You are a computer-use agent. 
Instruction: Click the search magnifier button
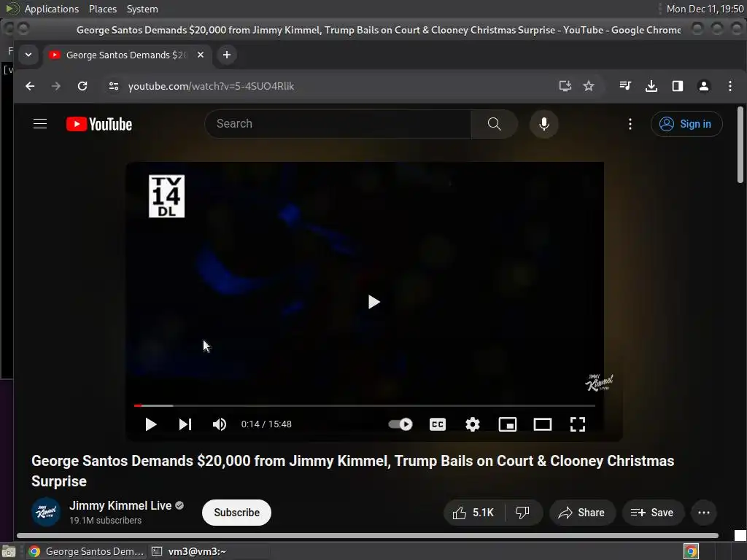point(494,124)
